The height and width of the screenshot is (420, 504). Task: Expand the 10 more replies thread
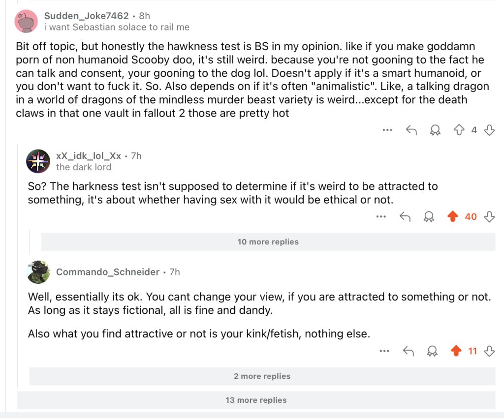(268, 242)
